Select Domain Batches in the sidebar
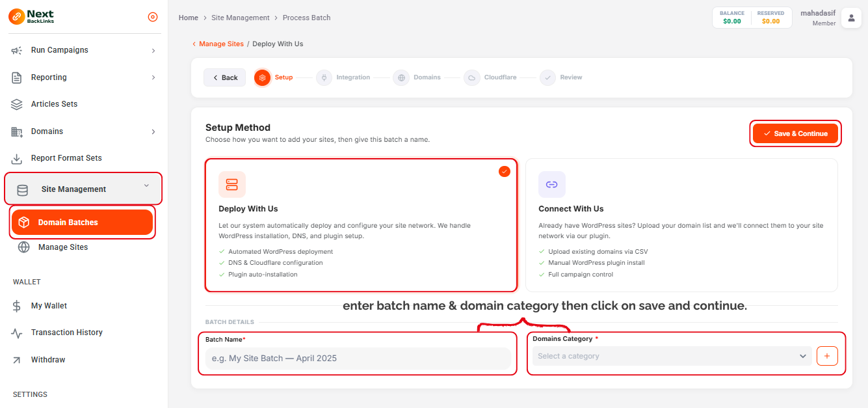 (x=82, y=223)
